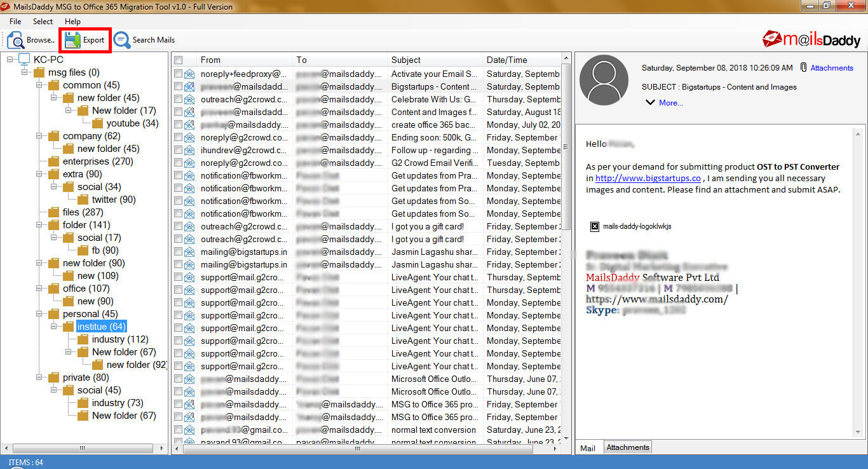Sort by the Subject column header
Image resolution: width=868 pixels, height=469 pixels.
coord(435,60)
